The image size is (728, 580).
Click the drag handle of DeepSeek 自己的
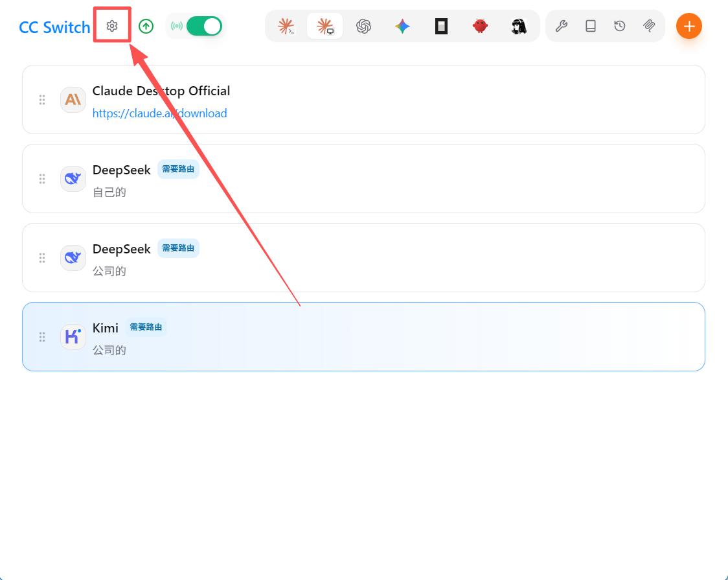[42, 179]
